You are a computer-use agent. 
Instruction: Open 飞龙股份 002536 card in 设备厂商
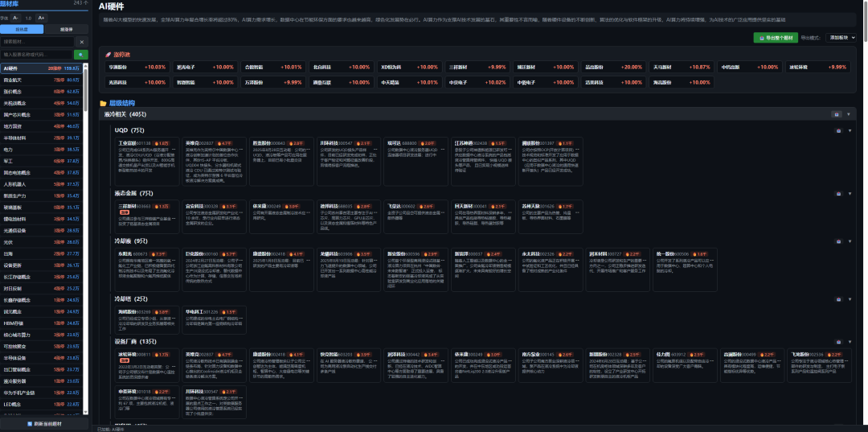coord(819,365)
